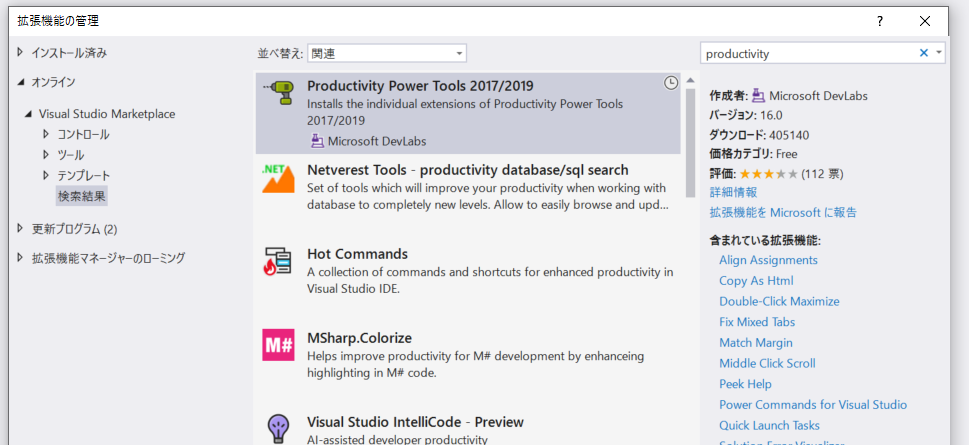The height and width of the screenshot is (445, 969).
Task: Open the search box history dropdown arrow
Action: pyautogui.click(x=939, y=53)
